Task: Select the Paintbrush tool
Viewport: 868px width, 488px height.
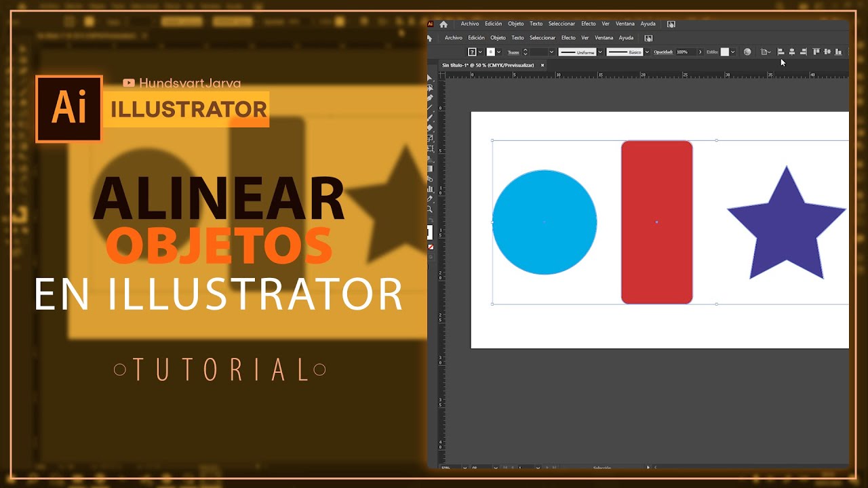Action: (x=430, y=118)
